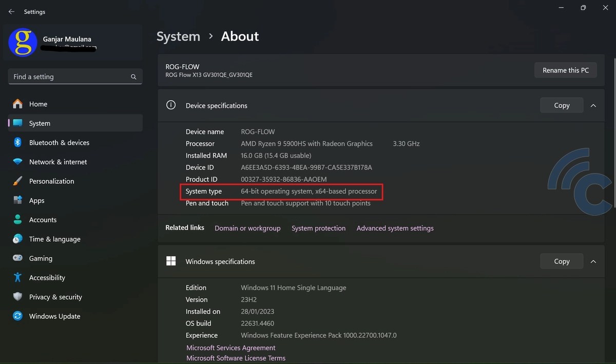The image size is (616, 364).
Task: Select Accessibility in the sidebar
Action: point(47,278)
